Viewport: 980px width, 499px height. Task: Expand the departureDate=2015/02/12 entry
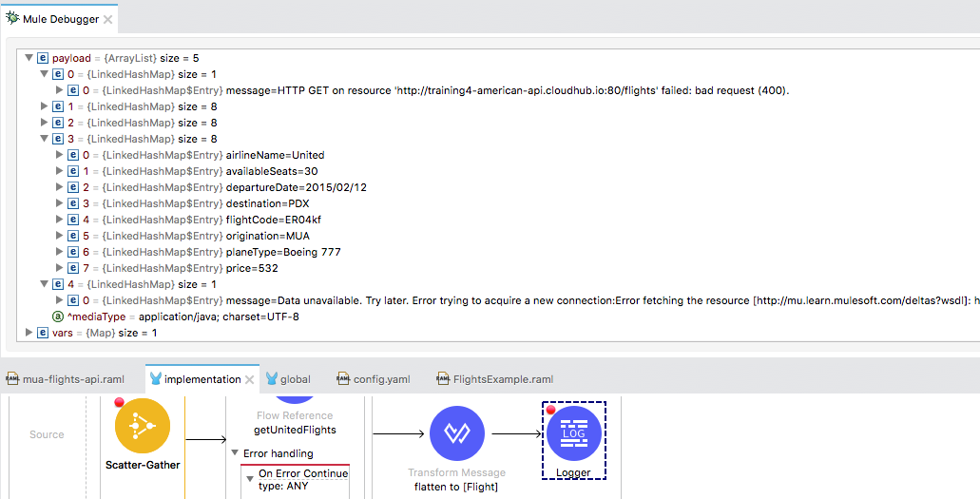click(60, 187)
